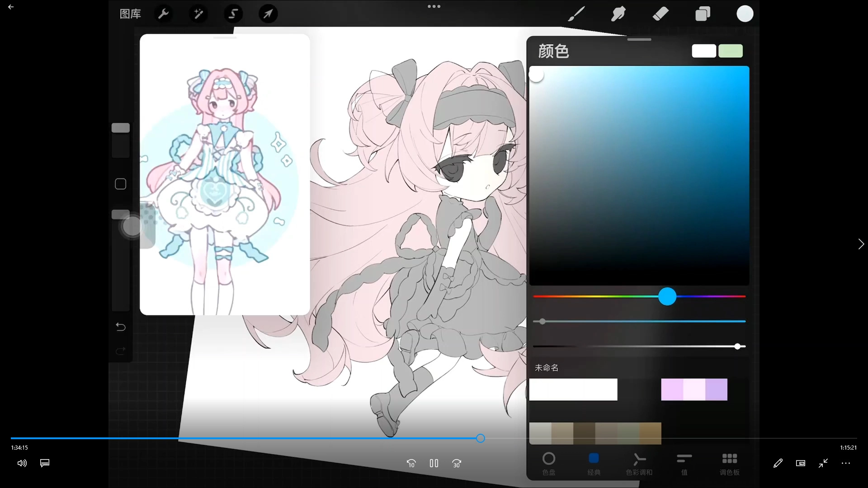This screenshot has height=488, width=868.
Task: Mute the video volume
Action: click(22, 463)
